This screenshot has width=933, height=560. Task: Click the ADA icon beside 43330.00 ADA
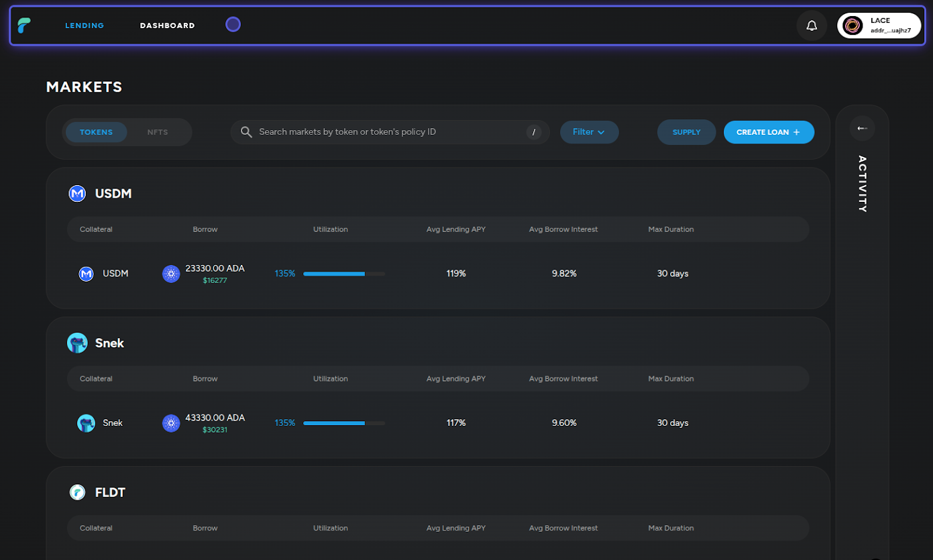[x=171, y=423]
